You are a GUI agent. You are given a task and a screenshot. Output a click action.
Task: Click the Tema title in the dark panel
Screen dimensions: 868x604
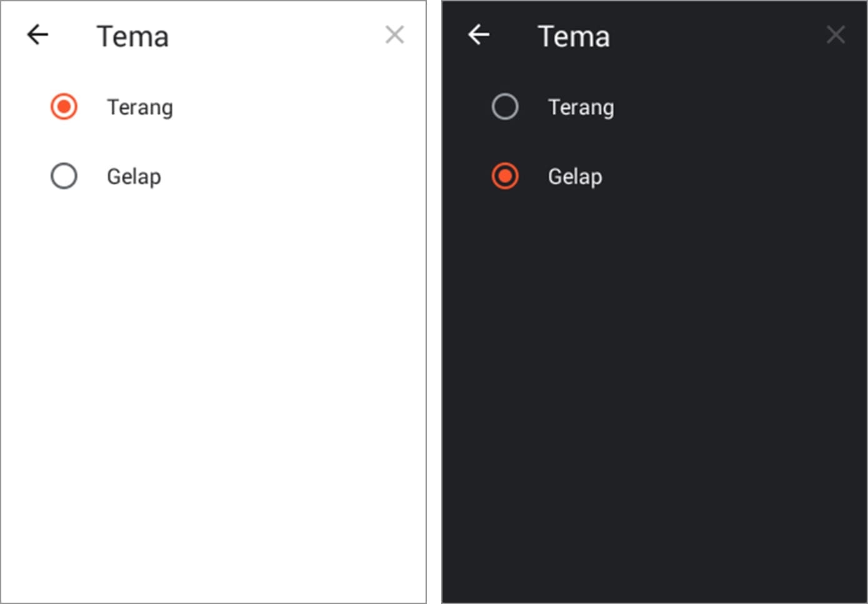coord(574,36)
